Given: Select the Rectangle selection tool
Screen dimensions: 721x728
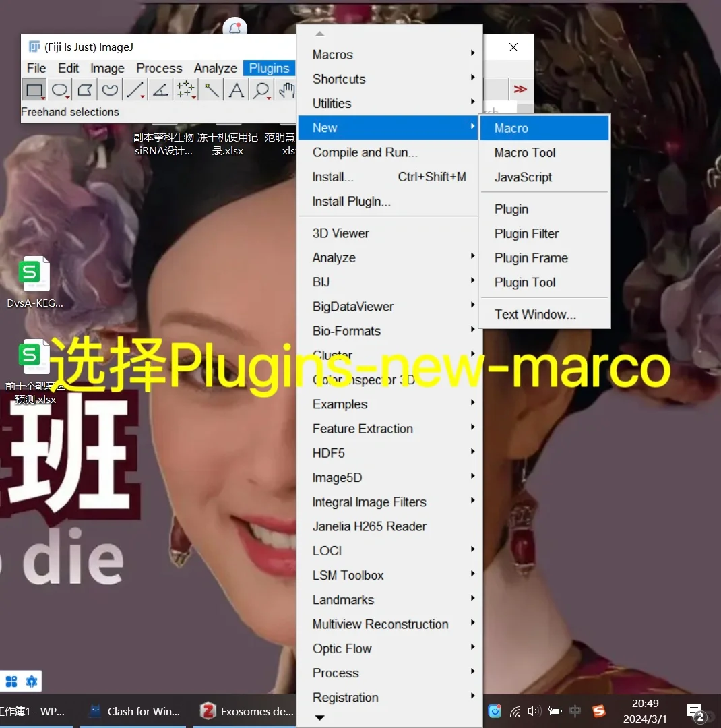Looking at the screenshot, I should 34,89.
